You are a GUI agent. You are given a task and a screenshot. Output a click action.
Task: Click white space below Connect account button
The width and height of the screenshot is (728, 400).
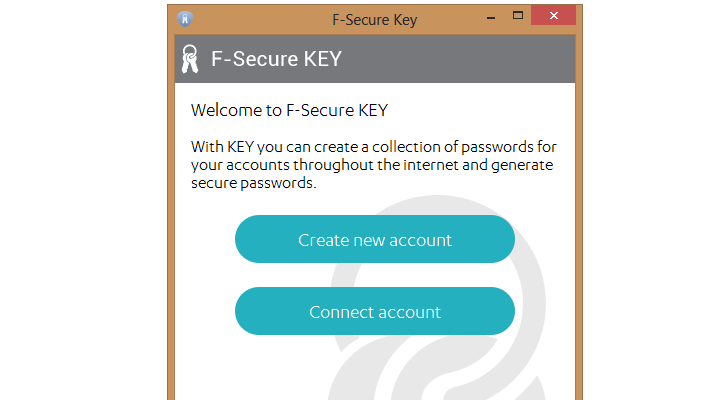click(300, 370)
